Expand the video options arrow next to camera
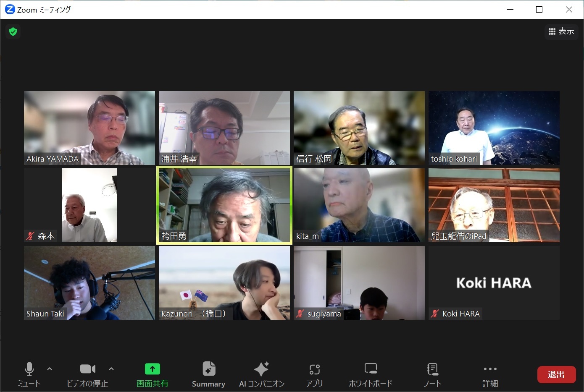This screenshot has width=584, height=392. click(111, 369)
